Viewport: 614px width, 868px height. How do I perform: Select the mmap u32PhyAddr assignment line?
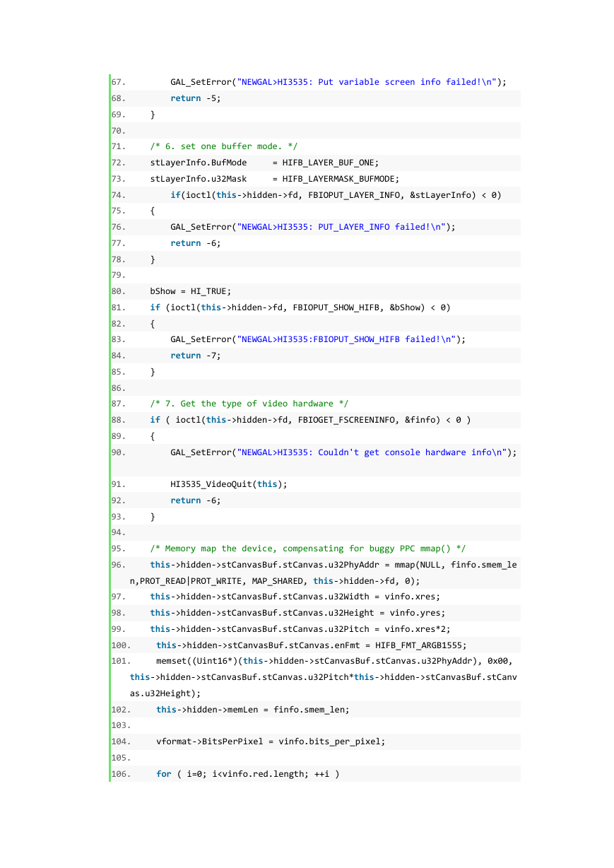(x=323, y=573)
